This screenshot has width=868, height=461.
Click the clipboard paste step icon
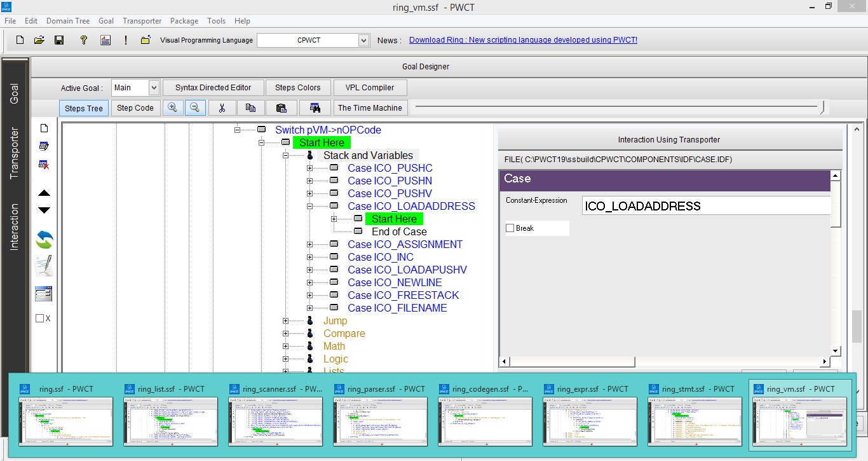(281, 108)
